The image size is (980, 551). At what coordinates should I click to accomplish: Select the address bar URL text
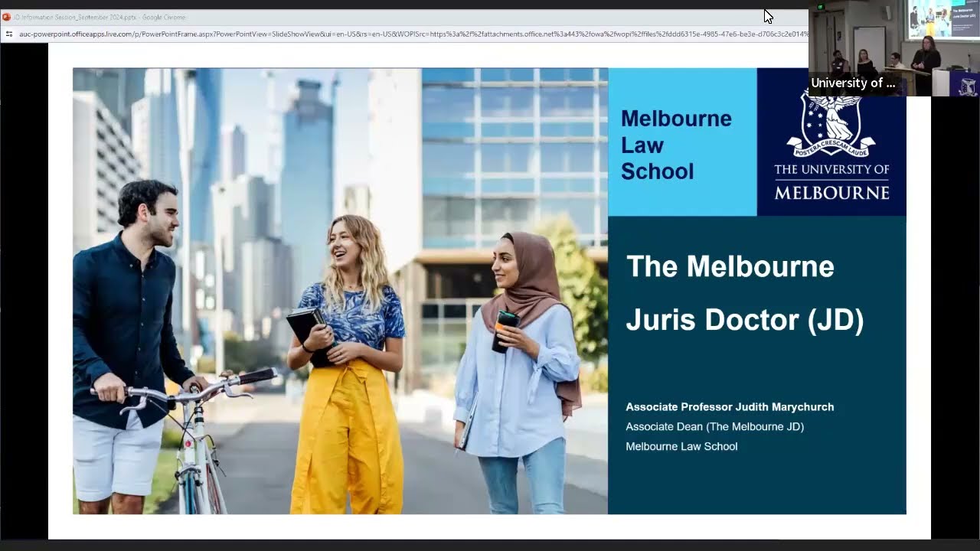(x=413, y=34)
